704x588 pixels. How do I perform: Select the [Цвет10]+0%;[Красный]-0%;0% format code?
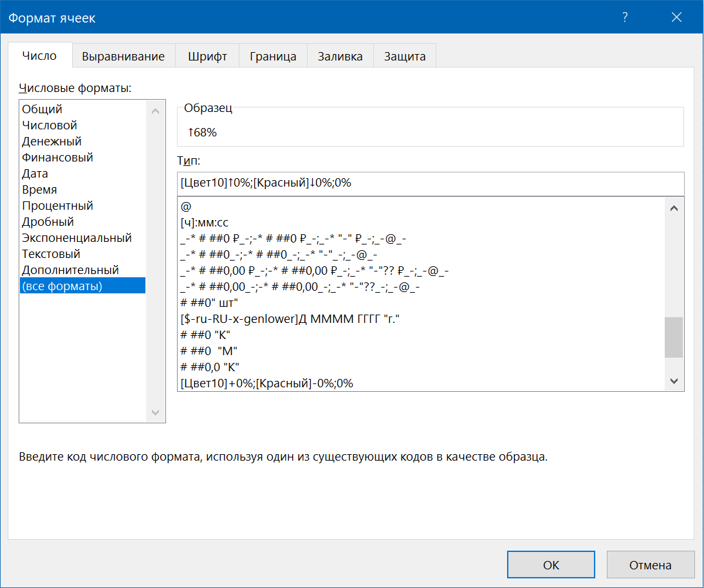[x=421, y=383]
